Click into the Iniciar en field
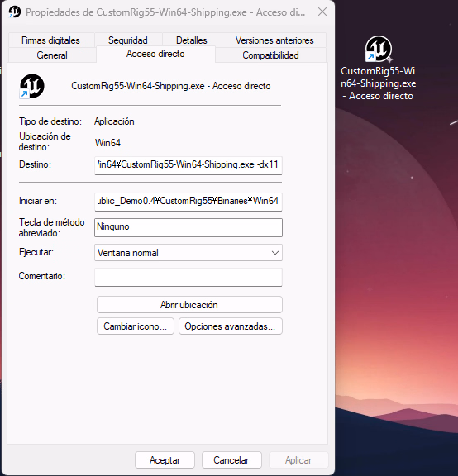The width and height of the screenshot is (458, 476). [188, 202]
